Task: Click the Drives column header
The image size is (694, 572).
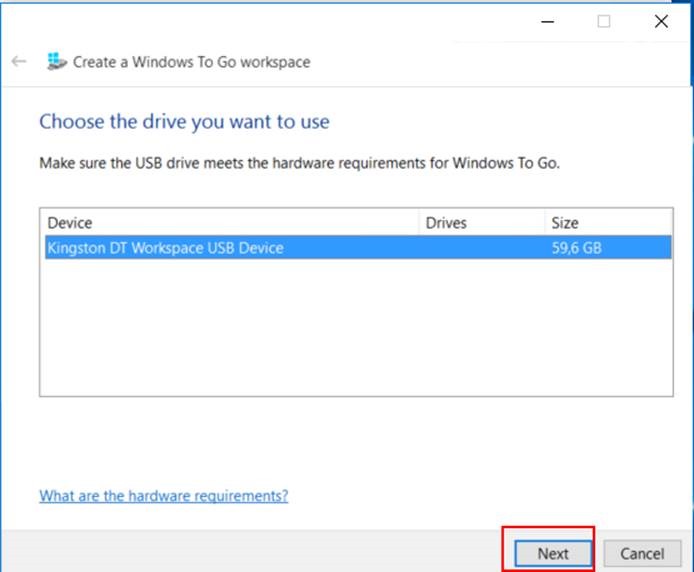Action: pyautogui.click(x=480, y=223)
